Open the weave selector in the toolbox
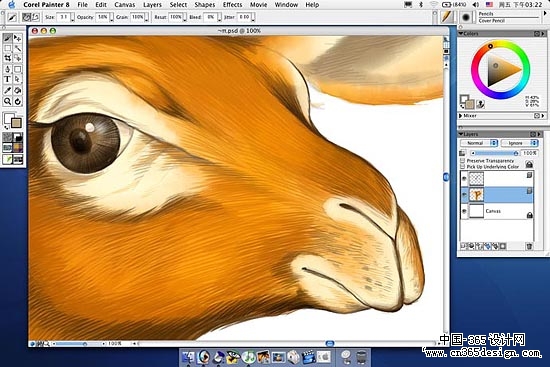Viewport: 550px width, 367px height. tap(18, 148)
